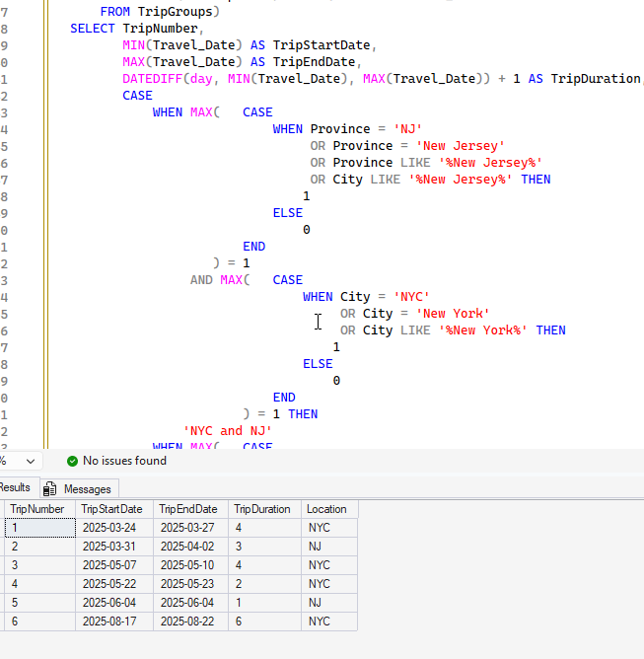Click the row header for trip 3

point(2,565)
